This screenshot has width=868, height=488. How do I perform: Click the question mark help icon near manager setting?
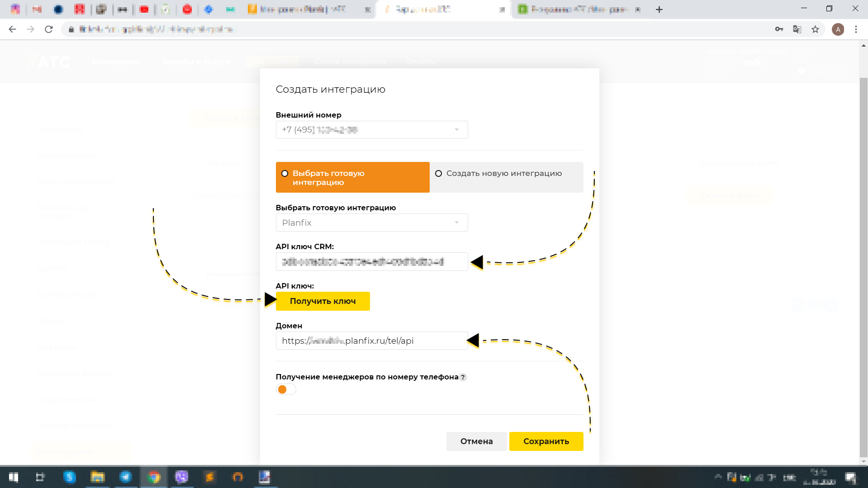click(463, 377)
